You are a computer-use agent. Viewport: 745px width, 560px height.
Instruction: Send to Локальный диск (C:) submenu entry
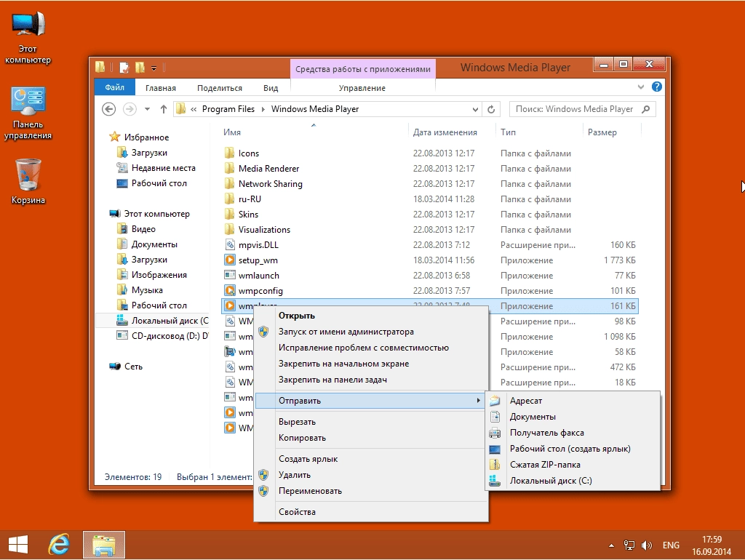click(x=573, y=481)
